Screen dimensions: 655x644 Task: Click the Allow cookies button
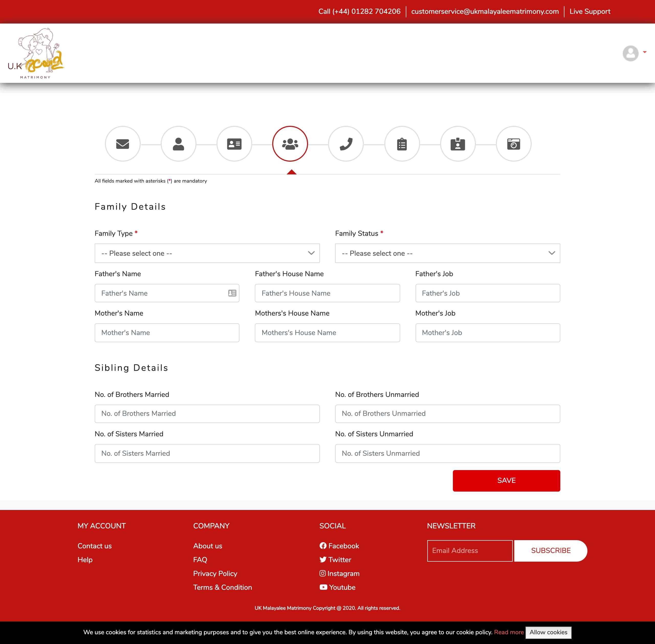click(548, 632)
